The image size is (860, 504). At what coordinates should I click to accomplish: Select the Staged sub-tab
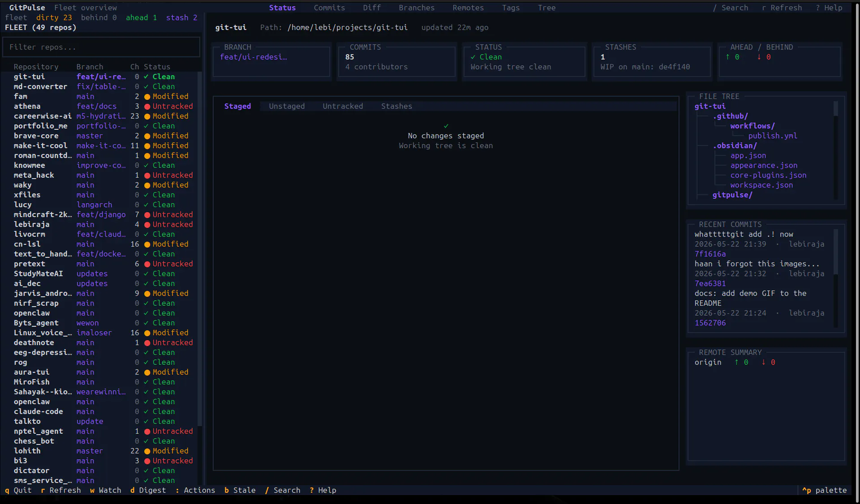pos(237,106)
